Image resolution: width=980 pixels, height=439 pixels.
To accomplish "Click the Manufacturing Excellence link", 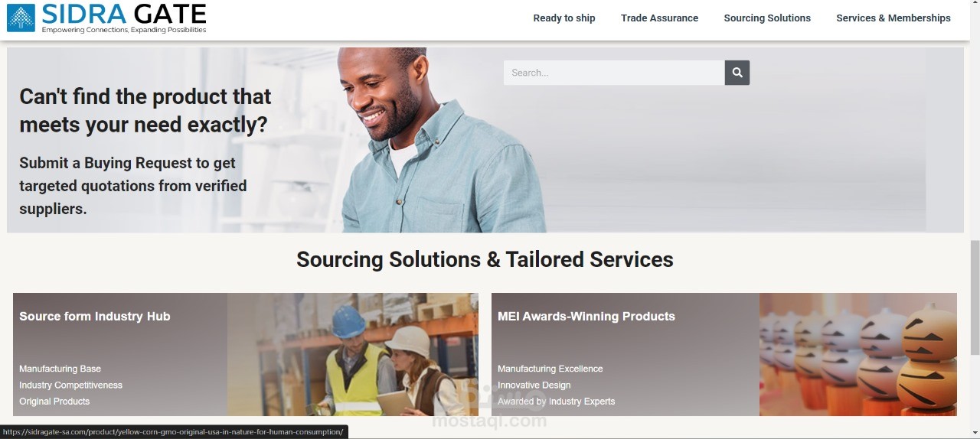I will pyautogui.click(x=550, y=369).
